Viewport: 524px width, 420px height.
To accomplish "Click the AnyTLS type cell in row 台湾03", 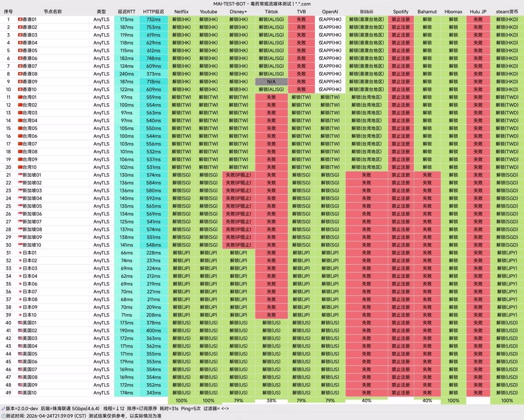I will point(101,113).
